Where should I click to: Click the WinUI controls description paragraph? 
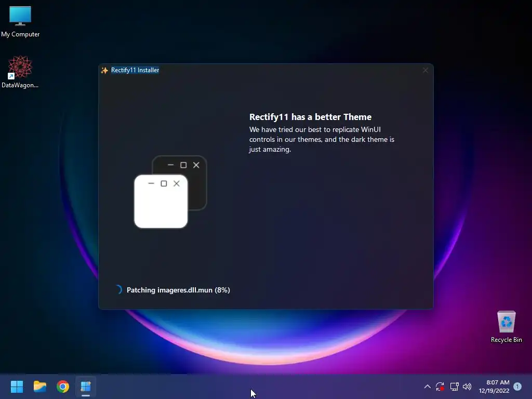click(322, 139)
